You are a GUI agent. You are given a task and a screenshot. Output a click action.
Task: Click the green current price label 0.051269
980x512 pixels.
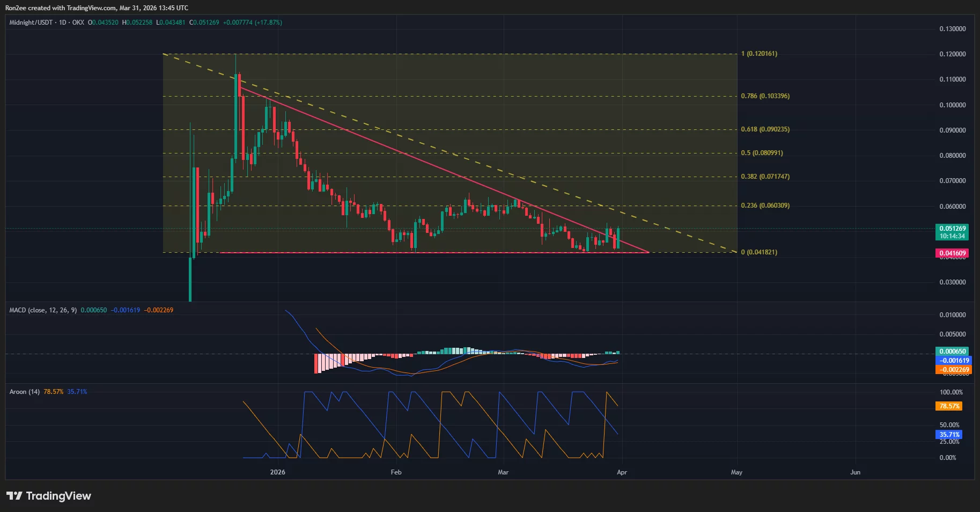952,228
